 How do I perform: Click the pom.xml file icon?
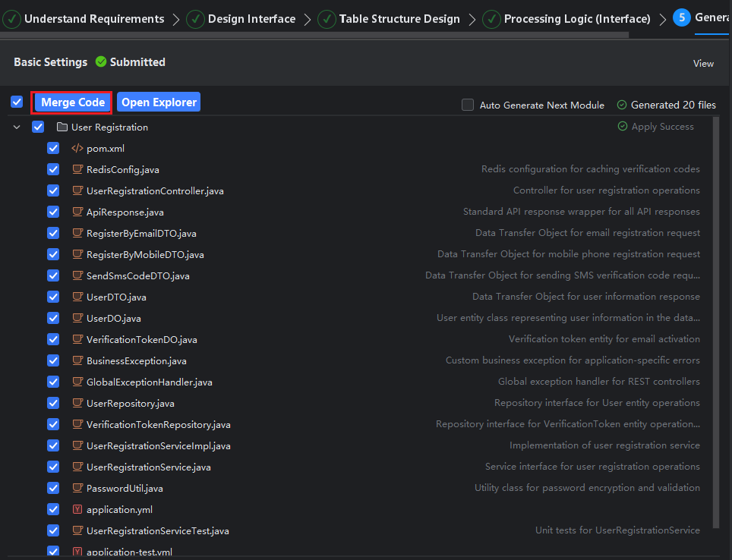click(x=77, y=149)
